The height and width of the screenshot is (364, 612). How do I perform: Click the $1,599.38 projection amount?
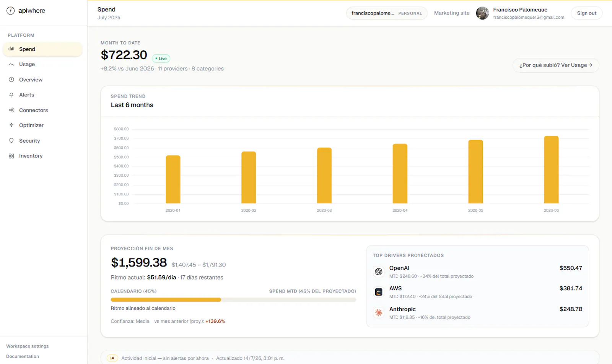(139, 263)
